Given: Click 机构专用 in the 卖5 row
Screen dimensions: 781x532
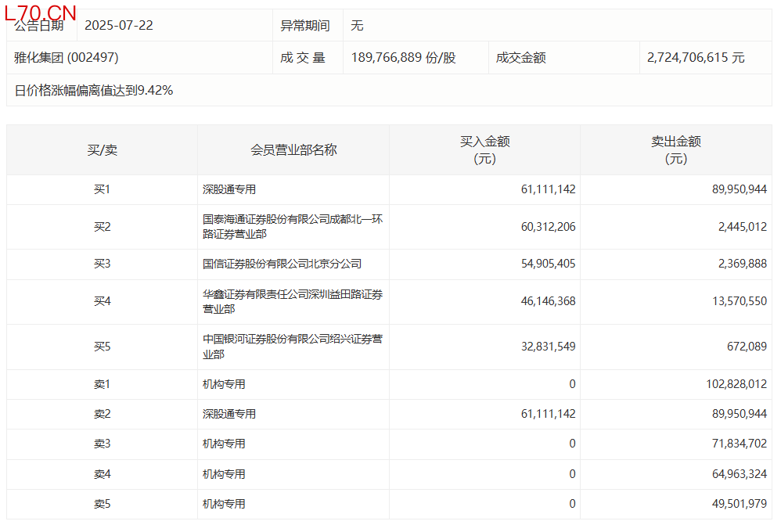Looking at the screenshot, I should click(x=224, y=504).
